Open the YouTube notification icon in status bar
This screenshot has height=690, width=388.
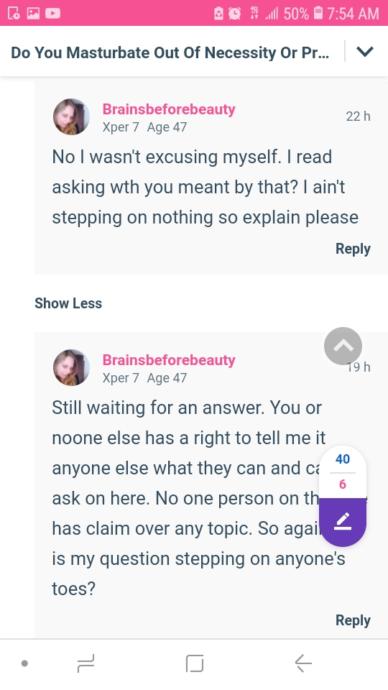[x=53, y=13]
